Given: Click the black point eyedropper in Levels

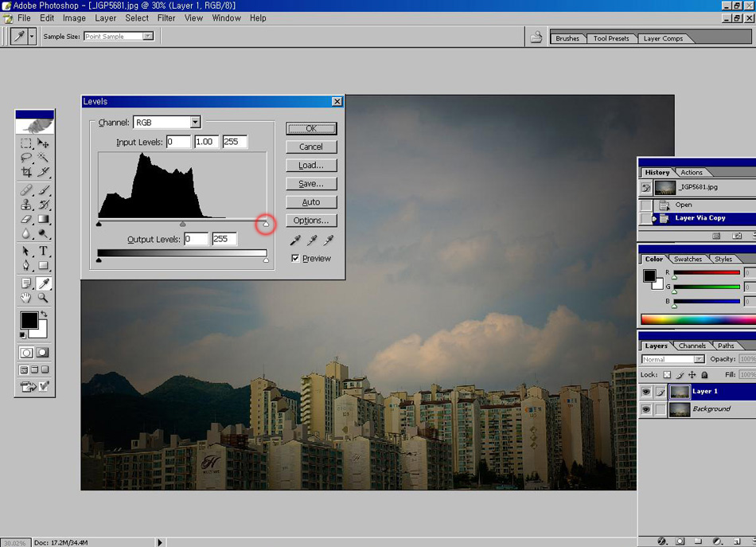Looking at the screenshot, I should point(296,240).
